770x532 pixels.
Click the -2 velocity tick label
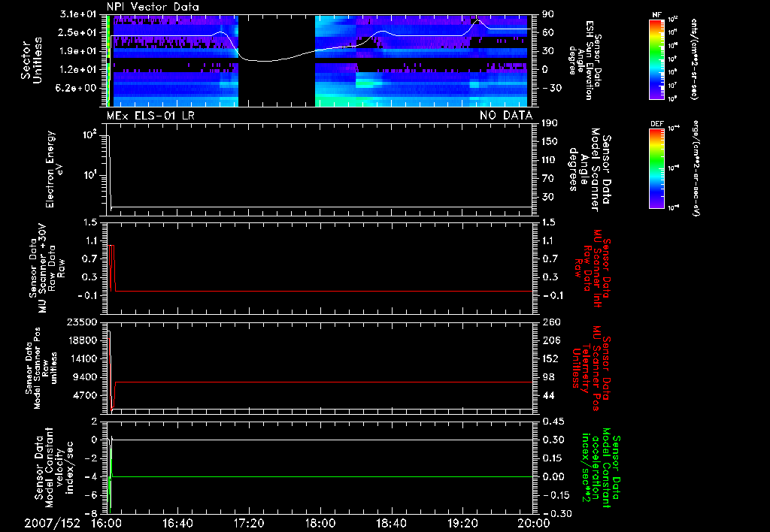point(91,458)
